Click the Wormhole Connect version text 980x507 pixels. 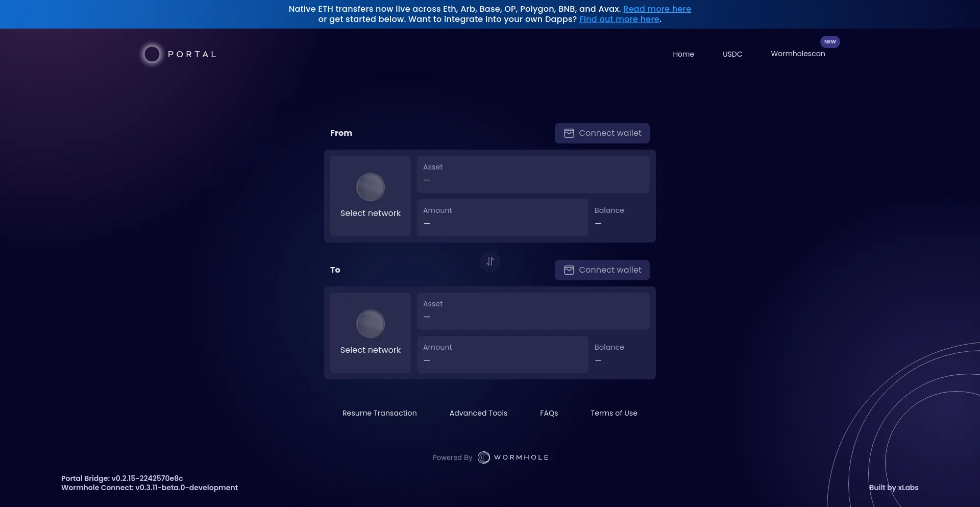150,488
